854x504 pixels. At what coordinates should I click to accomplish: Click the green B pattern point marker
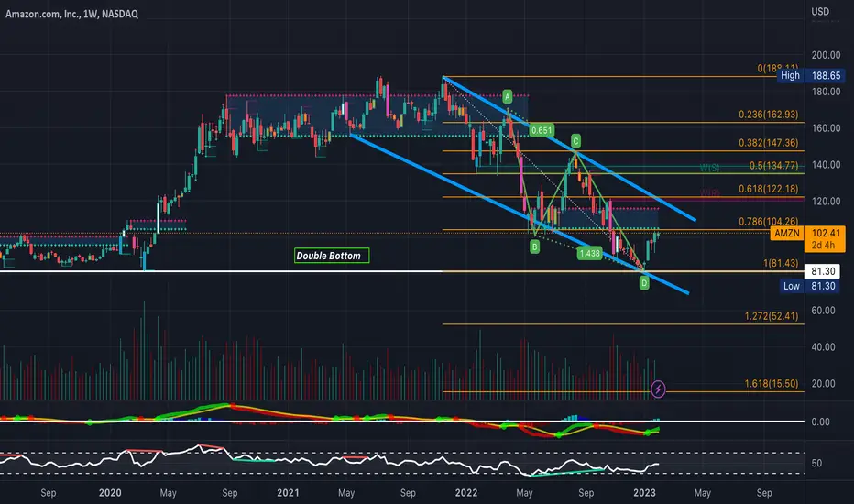tap(535, 247)
